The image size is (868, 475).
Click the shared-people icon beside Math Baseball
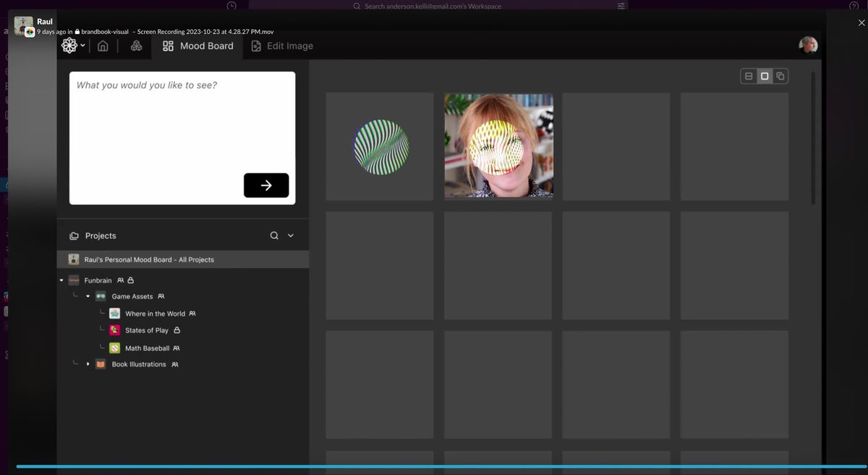[x=176, y=348]
